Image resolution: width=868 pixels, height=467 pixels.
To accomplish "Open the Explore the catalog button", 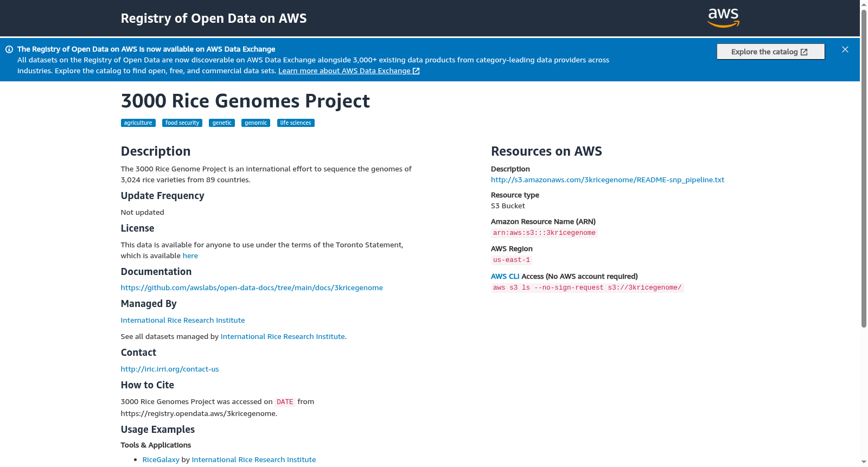I will pos(770,52).
